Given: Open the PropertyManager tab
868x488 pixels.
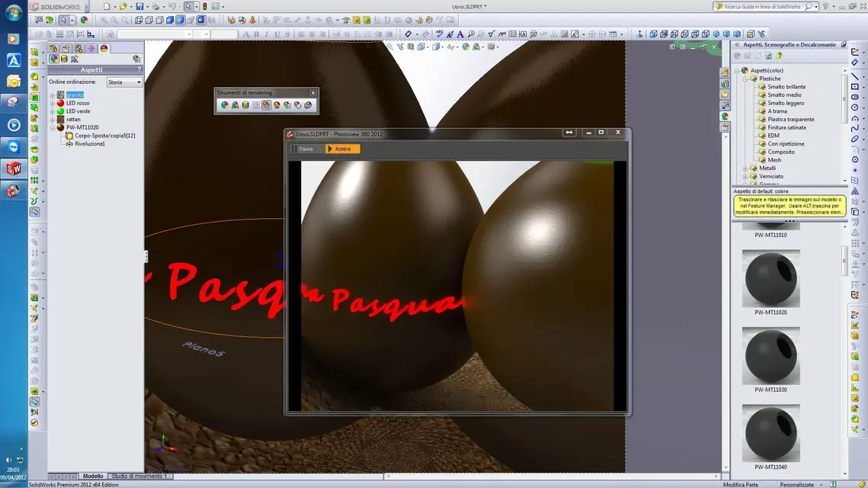Looking at the screenshot, I should click(66, 49).
